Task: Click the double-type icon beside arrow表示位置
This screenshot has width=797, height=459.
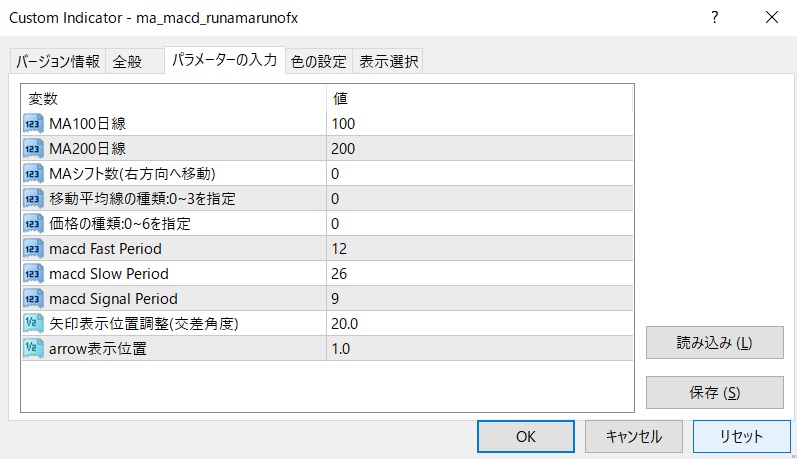Action: pos(33,349)
